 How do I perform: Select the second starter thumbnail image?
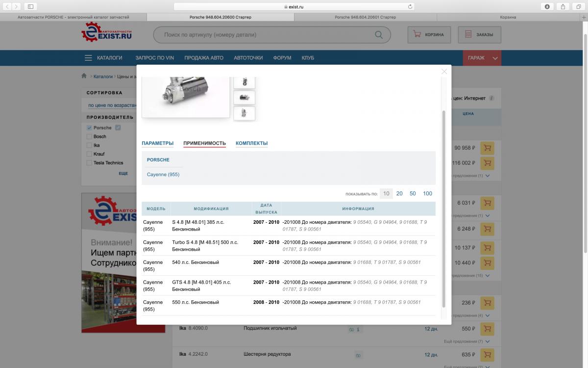(244, 97)
